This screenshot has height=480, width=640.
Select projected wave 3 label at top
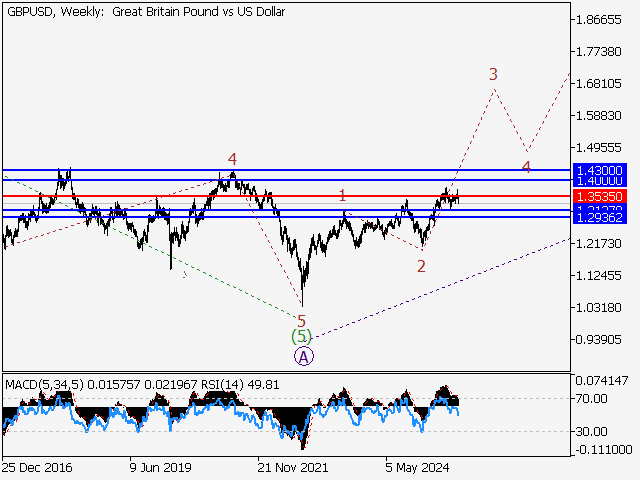(x=494, y=74)
